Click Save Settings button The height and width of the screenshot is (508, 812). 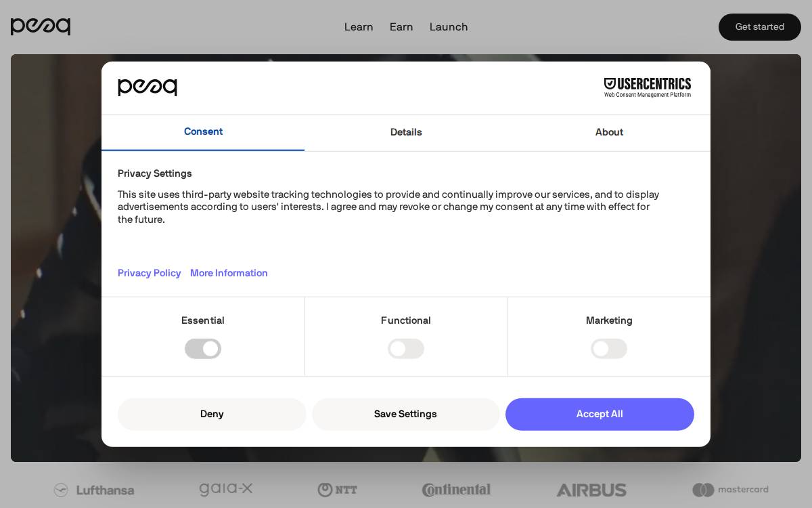(405, 414)
